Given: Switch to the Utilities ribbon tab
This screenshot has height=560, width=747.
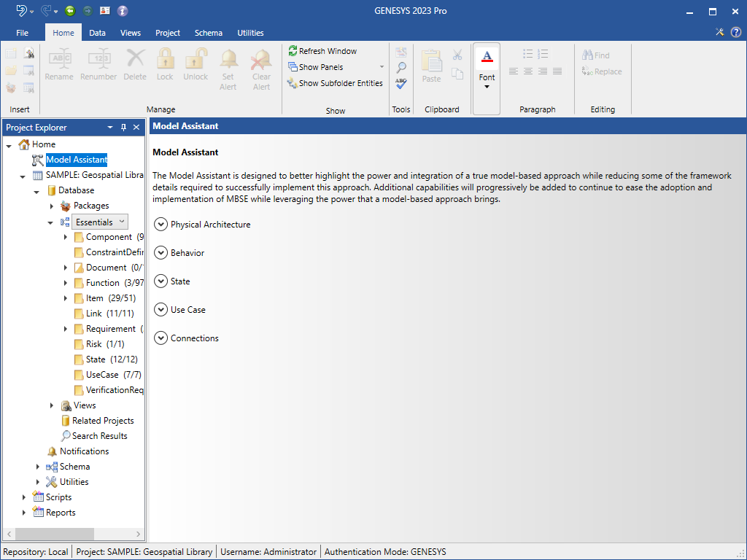Looking at the screenshot, I should (x=251, y=33).
